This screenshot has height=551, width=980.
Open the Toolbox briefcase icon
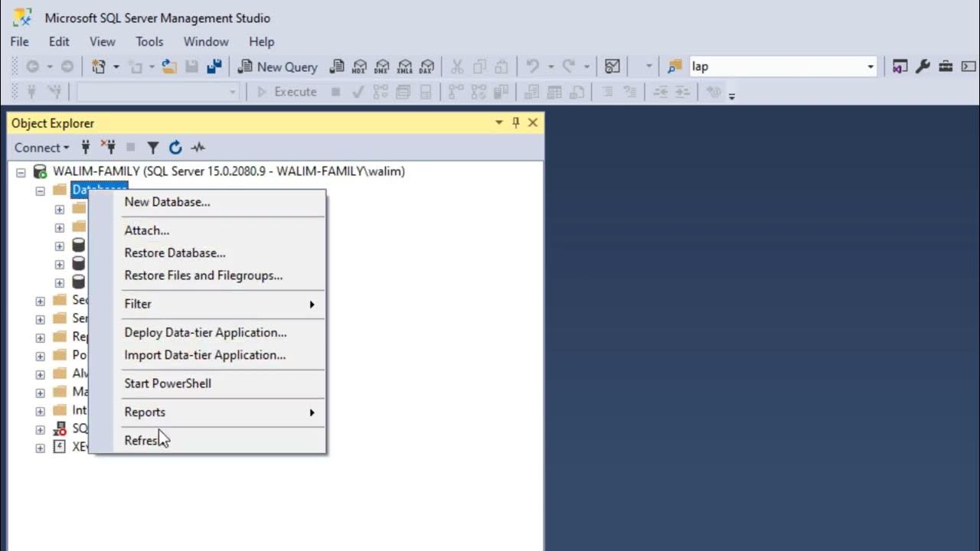[946, 67]
